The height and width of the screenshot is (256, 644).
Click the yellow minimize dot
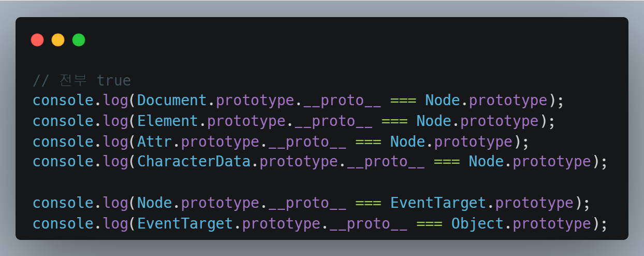[58, 40]
